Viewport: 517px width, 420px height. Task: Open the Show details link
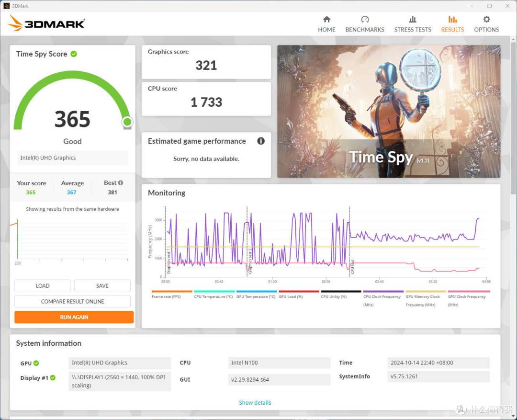coord(255,402)
